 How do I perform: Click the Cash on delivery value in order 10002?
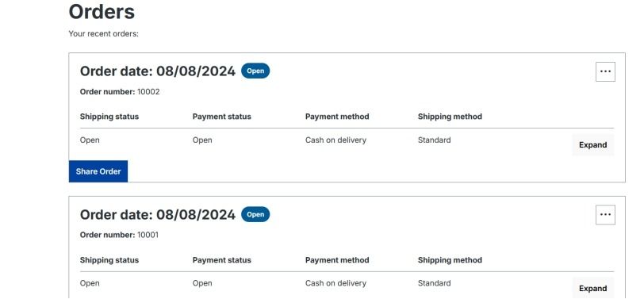335,140
